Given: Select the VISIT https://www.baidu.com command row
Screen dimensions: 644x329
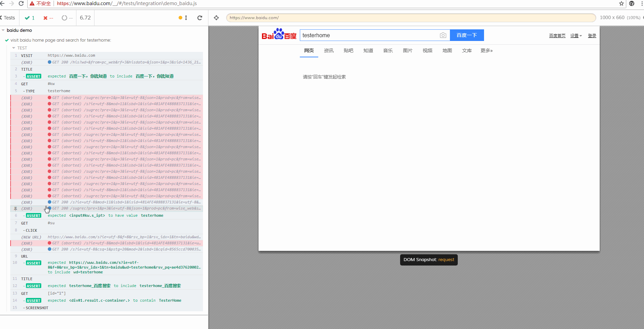Looking at the screenshot, I should [x=106, y=55].
